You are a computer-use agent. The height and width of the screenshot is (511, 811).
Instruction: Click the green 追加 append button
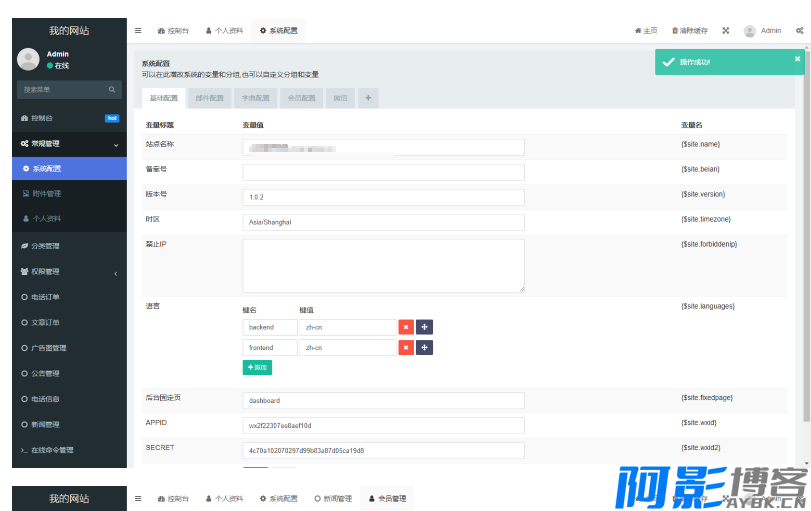257,367
